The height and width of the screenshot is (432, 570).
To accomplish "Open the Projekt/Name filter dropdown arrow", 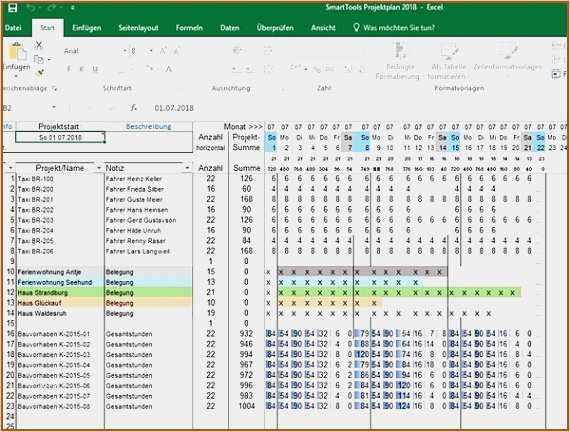I will tap(99, 168).
